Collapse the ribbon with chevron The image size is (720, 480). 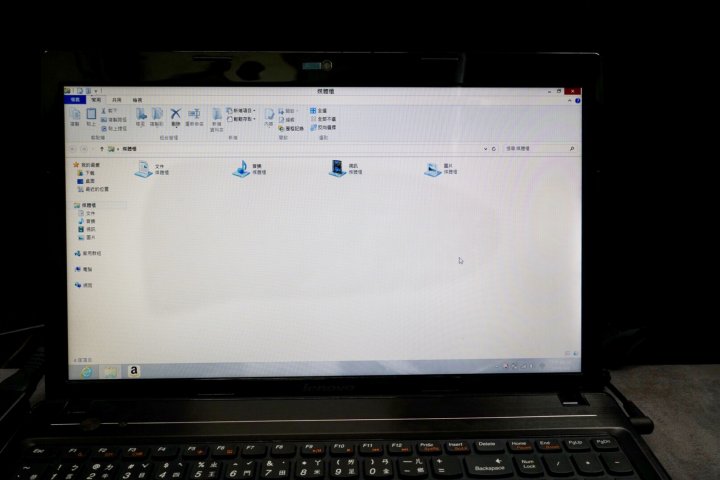coord(569,101)
